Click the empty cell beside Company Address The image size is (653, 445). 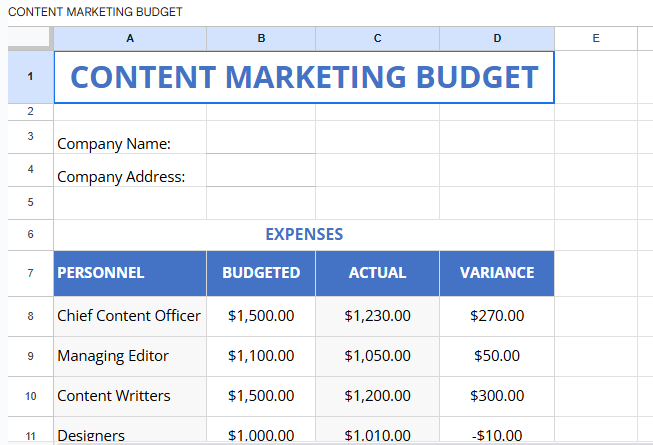(261, 176)
